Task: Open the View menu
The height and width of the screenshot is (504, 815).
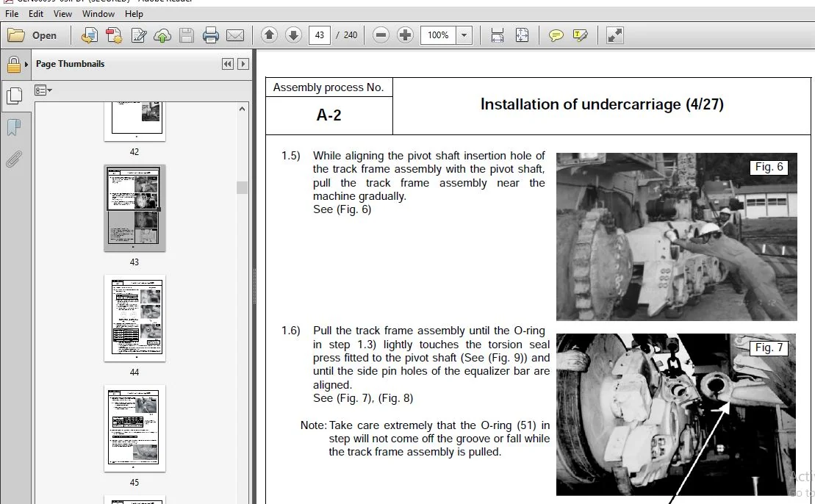Action: point(62,13)
